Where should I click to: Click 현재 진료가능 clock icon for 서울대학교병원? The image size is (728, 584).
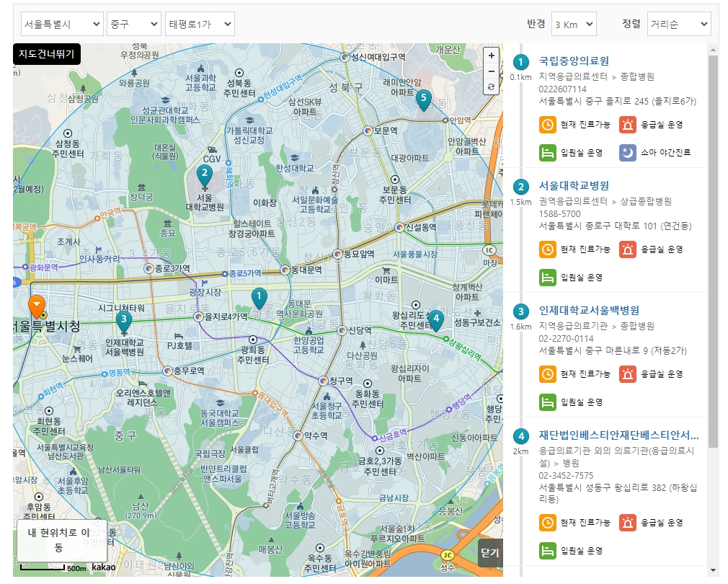click(x=547, y=249)
